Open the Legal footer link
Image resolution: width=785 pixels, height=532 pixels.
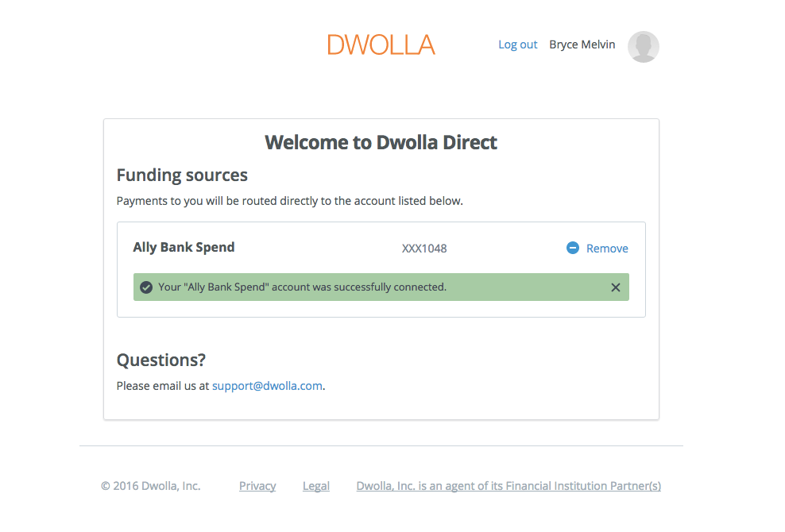[x=316, y=486]
